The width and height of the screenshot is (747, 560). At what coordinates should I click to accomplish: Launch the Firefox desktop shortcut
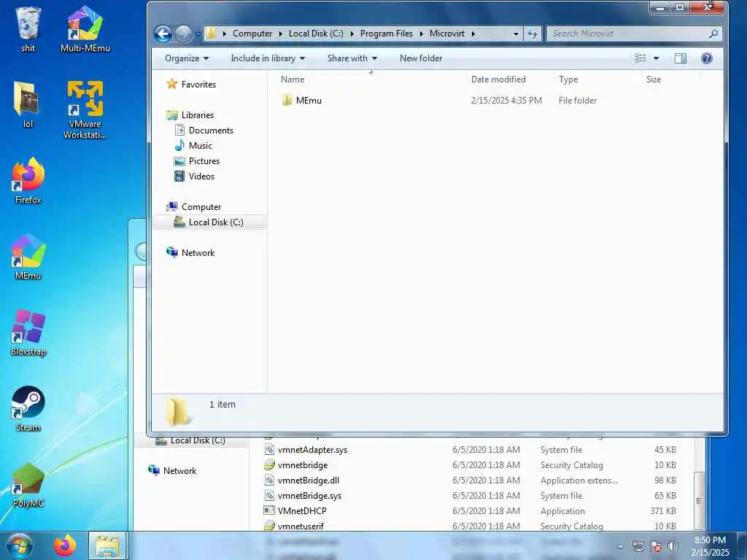(28, 181)
